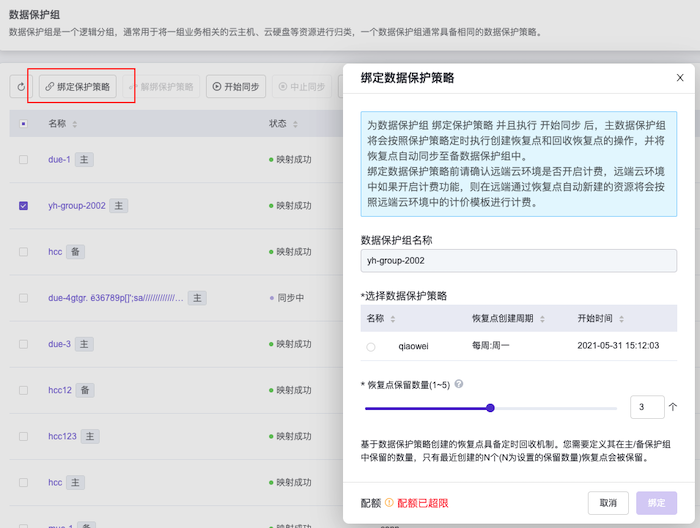
Task: Tick the checkbox for the due-1 row
Action: [x=24, y=159]
